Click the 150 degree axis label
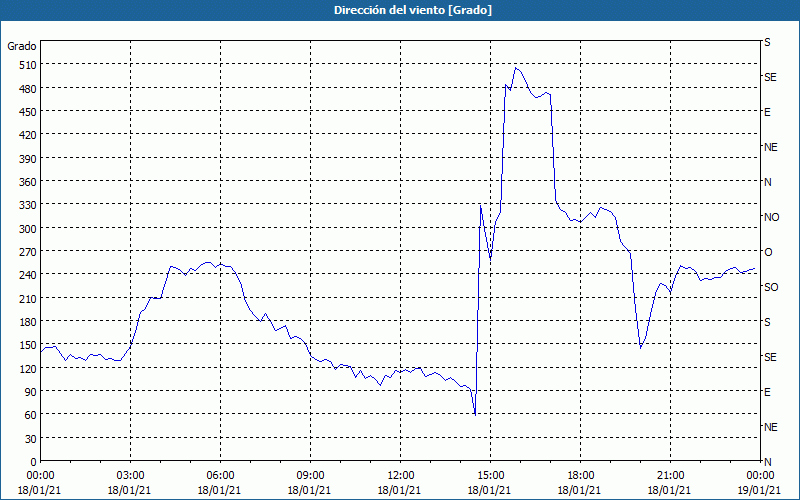 pyautogui.click(x=27, y=344)
